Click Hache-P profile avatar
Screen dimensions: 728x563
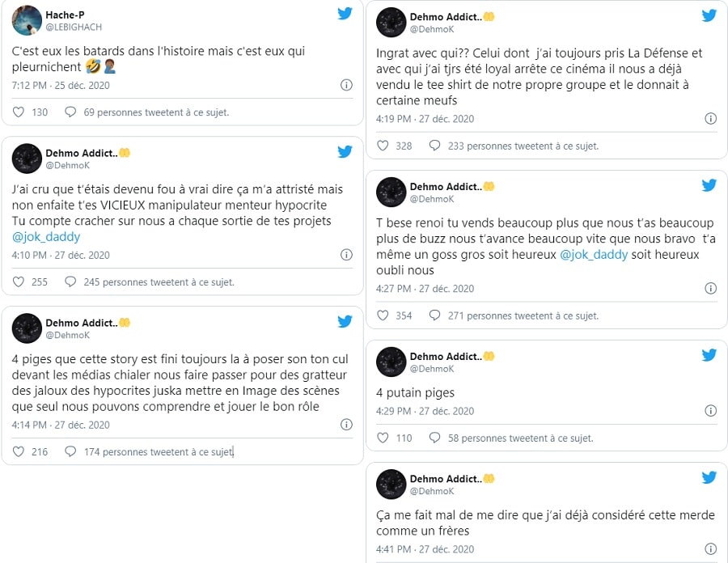tap(27, 20)
